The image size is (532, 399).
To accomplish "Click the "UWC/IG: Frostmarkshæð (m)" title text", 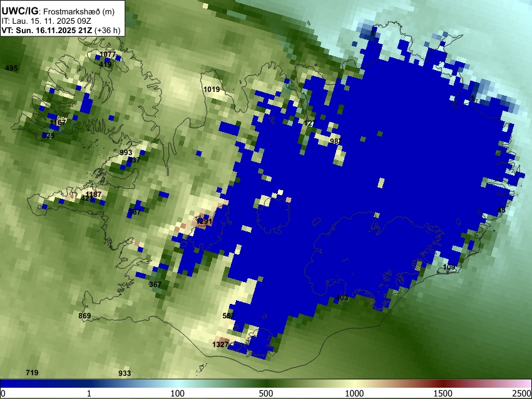I will (58, 11).
